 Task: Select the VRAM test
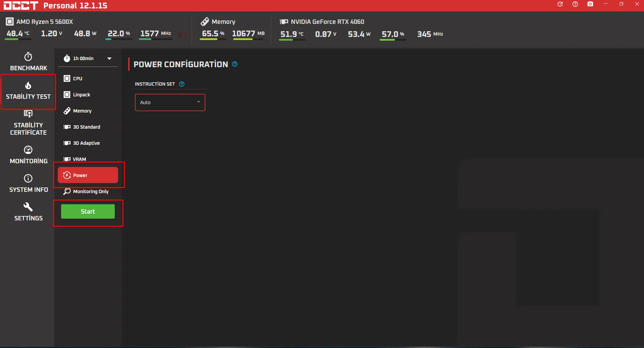88,159
